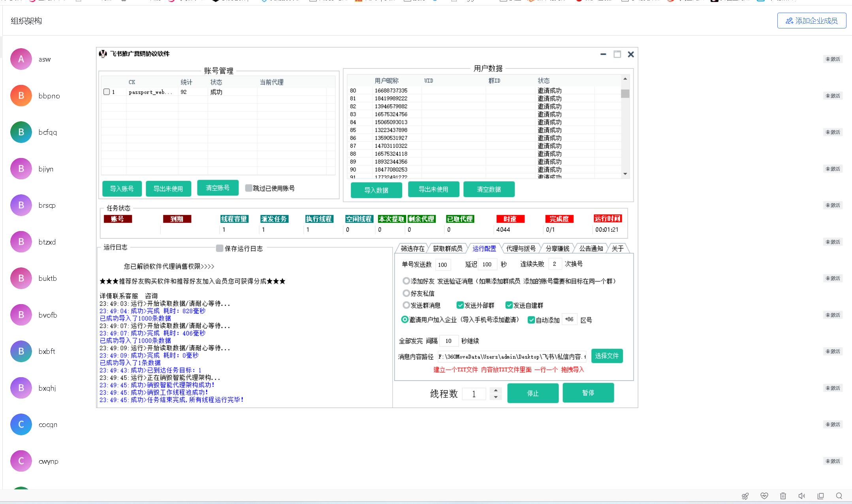Select the 好友私信 radio option
The height and width of the screenshot is (504, 852).
click(x=406, y=293)
